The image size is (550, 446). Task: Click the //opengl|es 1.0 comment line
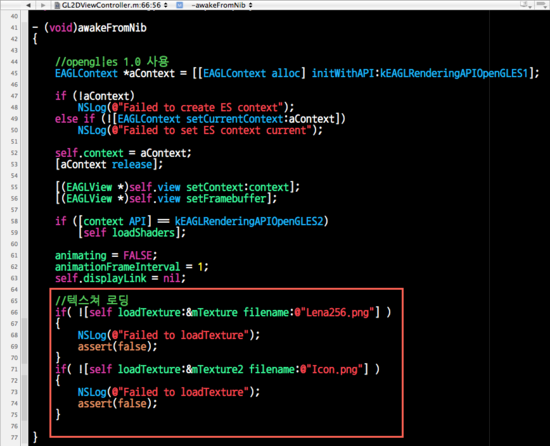pos(112,62)
